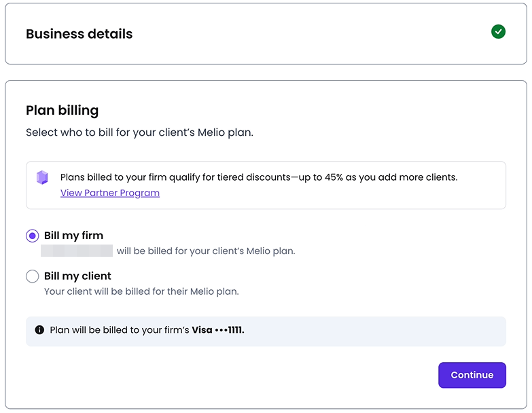Open the View Partner Program link

[110, 193]
